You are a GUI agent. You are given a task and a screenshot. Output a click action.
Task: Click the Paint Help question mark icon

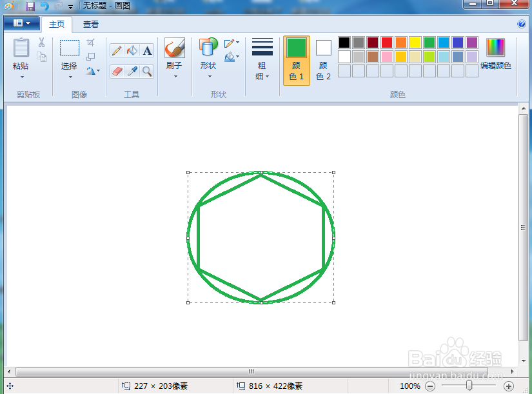click(x=522, y=24)
